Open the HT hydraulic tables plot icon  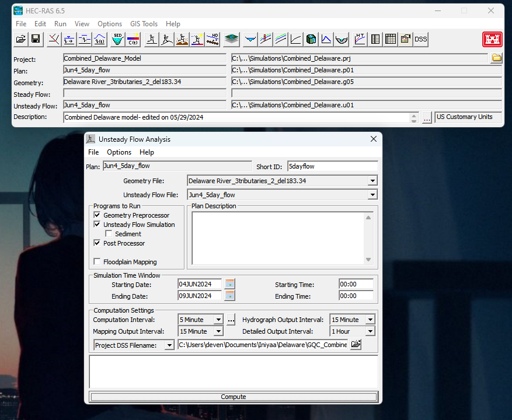point(360,40)
